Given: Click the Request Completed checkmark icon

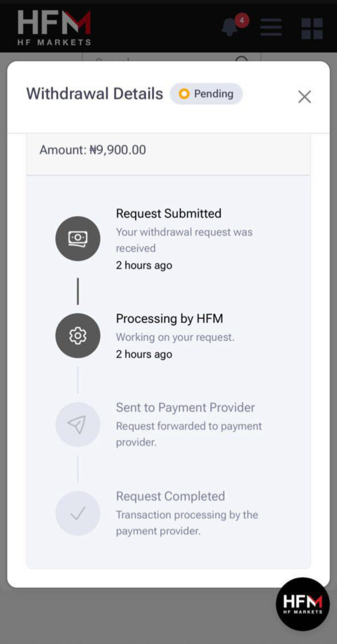Looking at the screenshot, I should [x=78, y=513].
